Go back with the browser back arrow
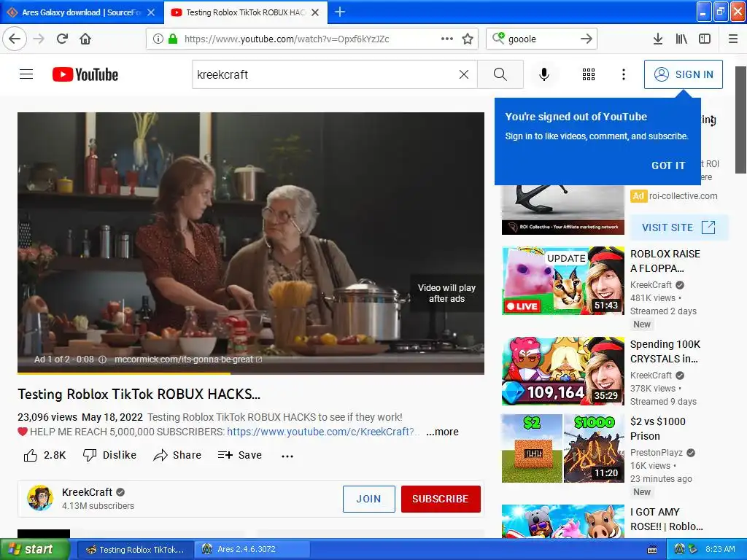This screenshot has height=560, width=747. click(x=15, y=39)
